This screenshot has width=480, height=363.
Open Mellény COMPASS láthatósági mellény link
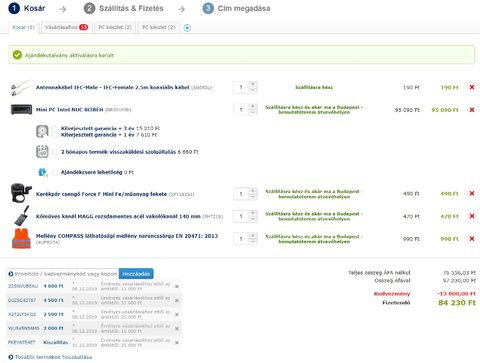127,236
